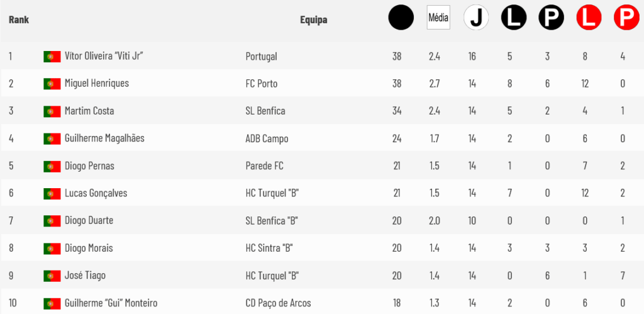The width and height of the screenshot is (644, 314).
Task: Click the red P circle header icon
Action: coord(626,18)
